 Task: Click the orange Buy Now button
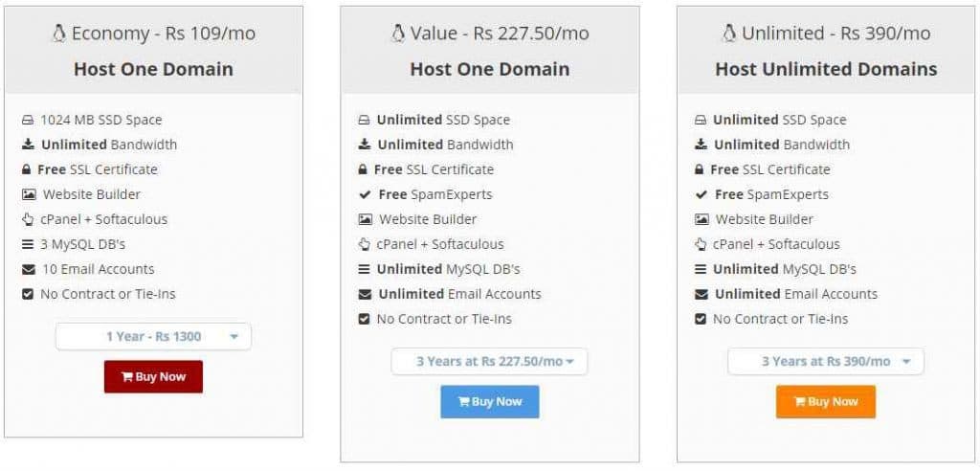click(x=826, y=401)
